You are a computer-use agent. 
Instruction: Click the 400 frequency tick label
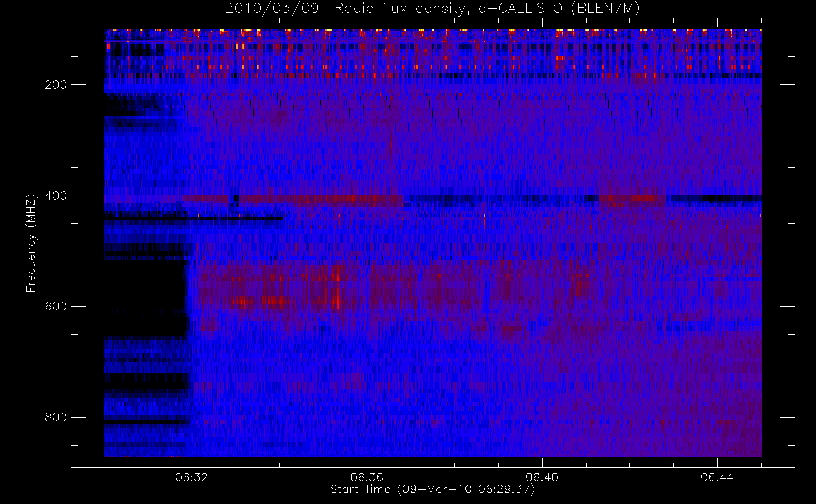point(55,196)
